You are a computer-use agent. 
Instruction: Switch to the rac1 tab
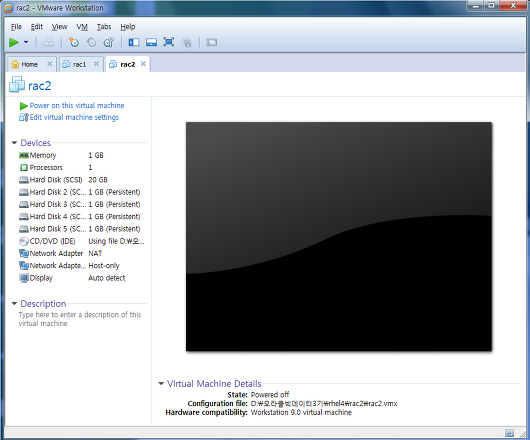pos(79,64)
